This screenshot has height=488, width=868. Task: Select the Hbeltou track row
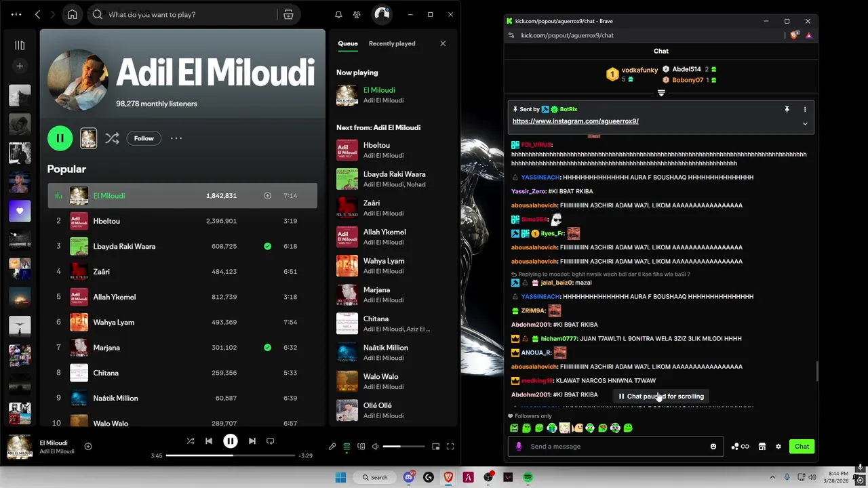(182, 221)
